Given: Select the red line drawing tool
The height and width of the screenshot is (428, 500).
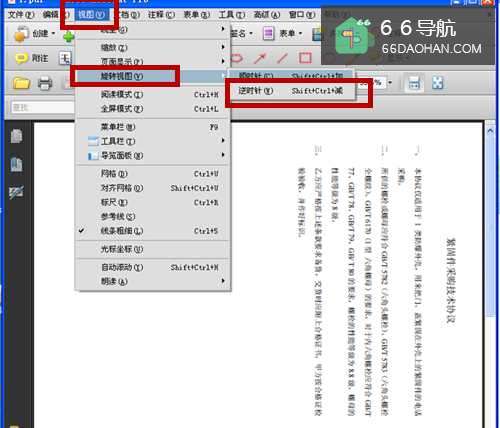Looking at the screenshot, I should coord(282,58).
